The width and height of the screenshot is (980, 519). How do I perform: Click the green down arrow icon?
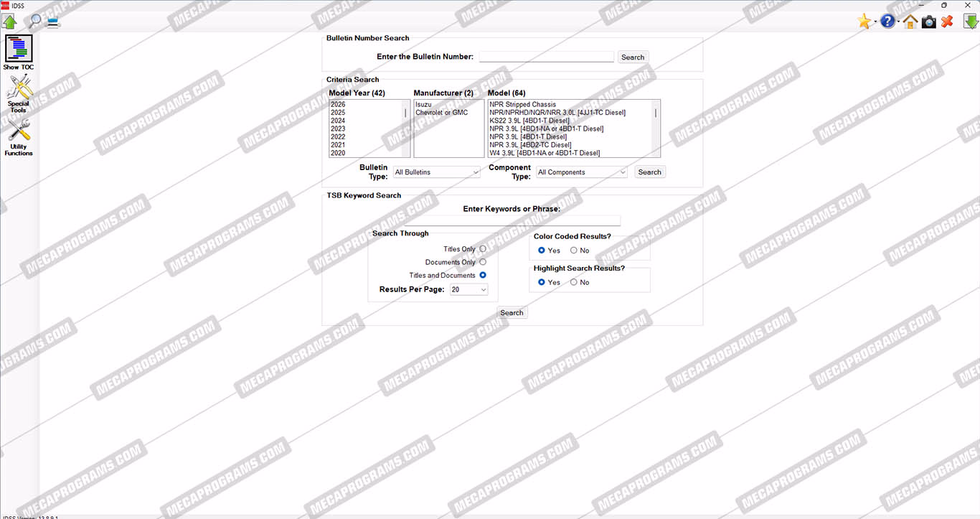point(971,22)
